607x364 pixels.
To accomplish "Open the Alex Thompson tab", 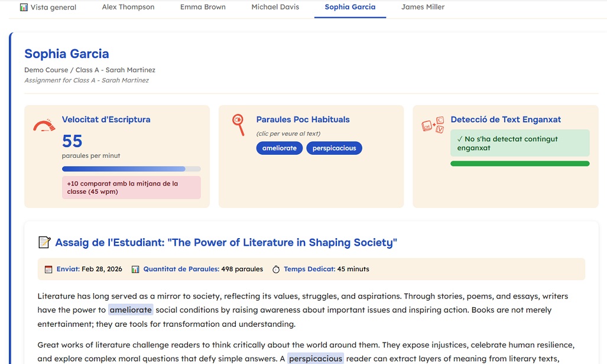I will (x=128, y=7).
